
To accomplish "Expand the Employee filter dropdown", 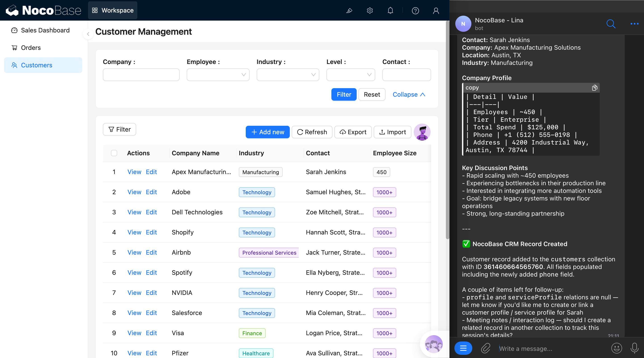I will pyautogui.click(x=218, y=75).
